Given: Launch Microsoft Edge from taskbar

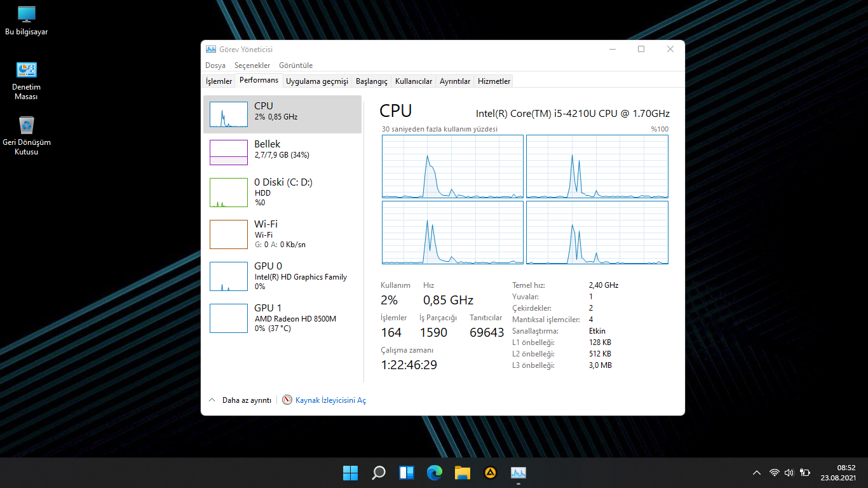Looking at the screenshot, I should (x=435, y=473).
